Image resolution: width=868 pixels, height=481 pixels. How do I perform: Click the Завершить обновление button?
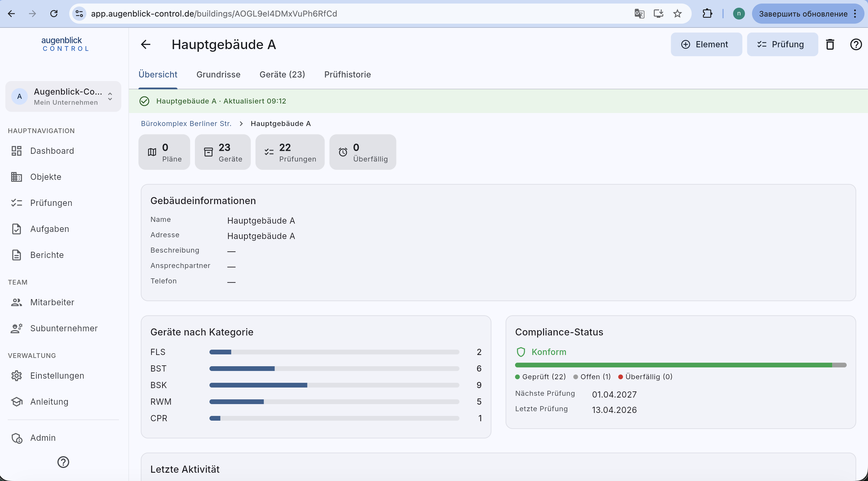(x=807, y=14)
